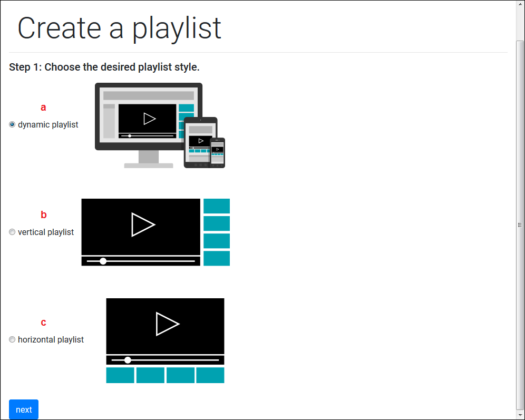Enable the horizontal playlist option

(x=12, y=339)
